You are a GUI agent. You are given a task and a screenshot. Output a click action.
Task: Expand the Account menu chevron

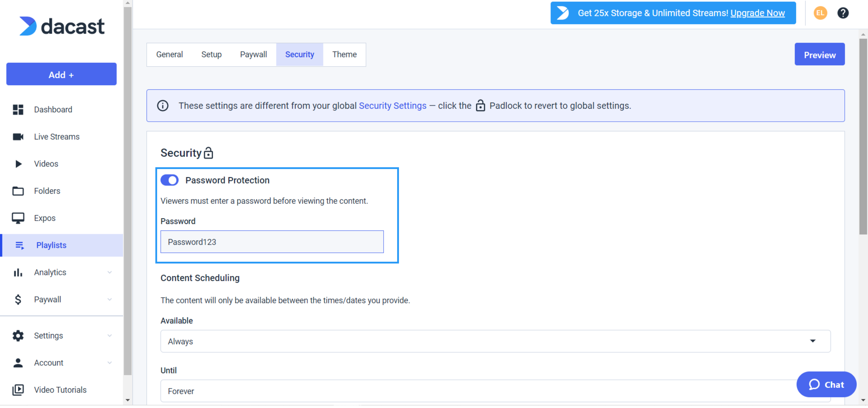[x=110, y=363]
